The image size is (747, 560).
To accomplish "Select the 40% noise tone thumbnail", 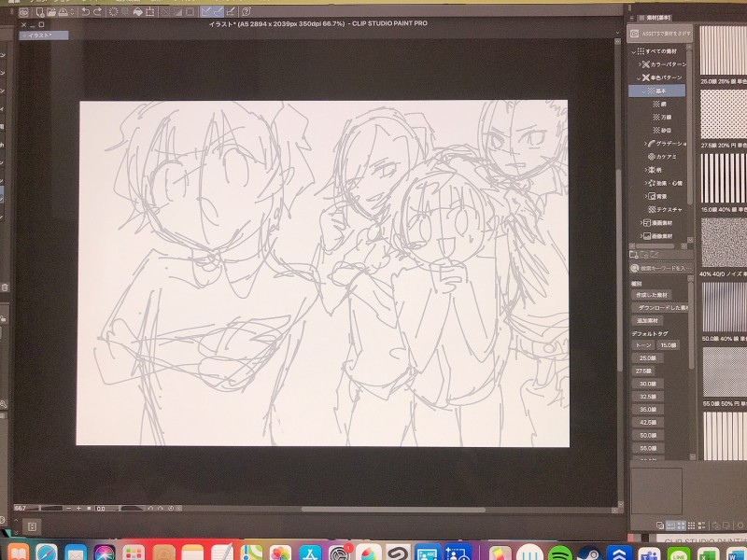I will (723, 243).
